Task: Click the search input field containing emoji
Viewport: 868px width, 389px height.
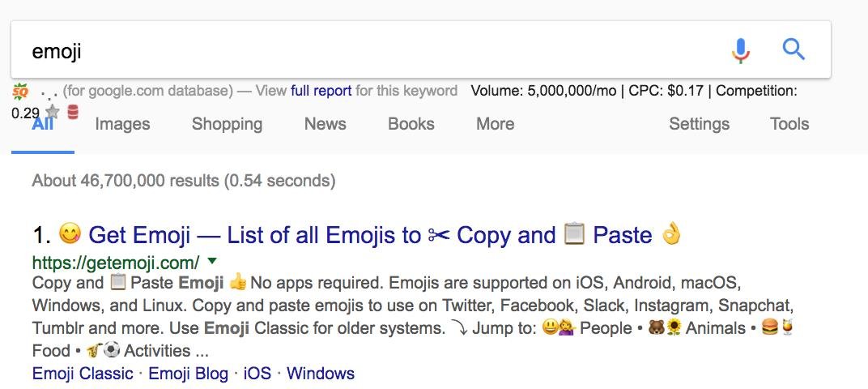Action: 364,51
